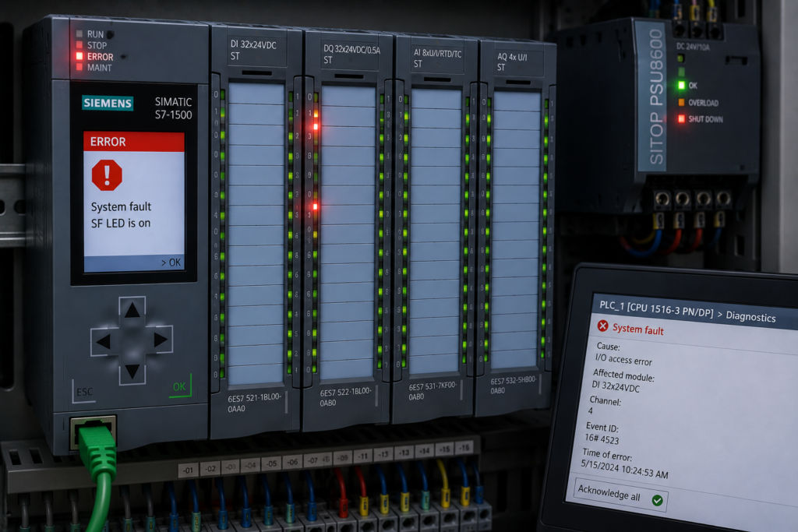Click the 'SF LED is on' message
The image size is (798, 532).
click(121, 223)
